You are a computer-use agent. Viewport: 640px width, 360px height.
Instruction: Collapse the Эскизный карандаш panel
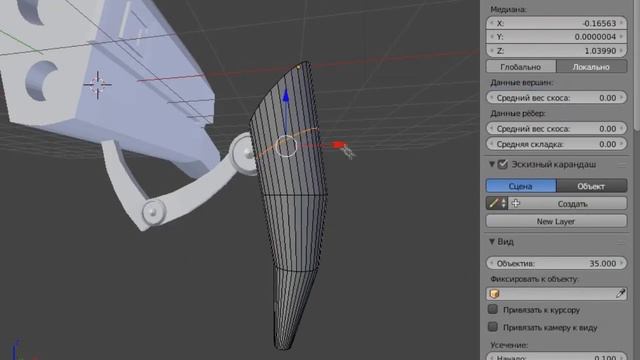(x=492, y=164)
